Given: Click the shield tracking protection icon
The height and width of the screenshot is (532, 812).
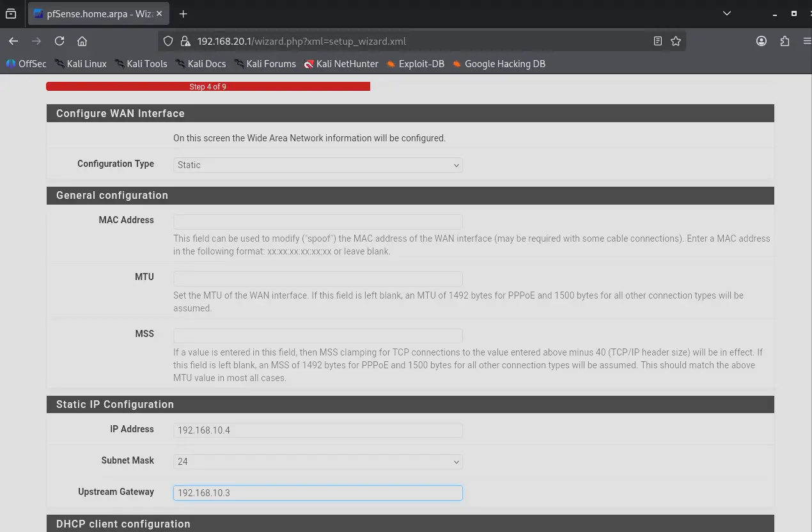Looking at the screenshot, I should 168,41.
